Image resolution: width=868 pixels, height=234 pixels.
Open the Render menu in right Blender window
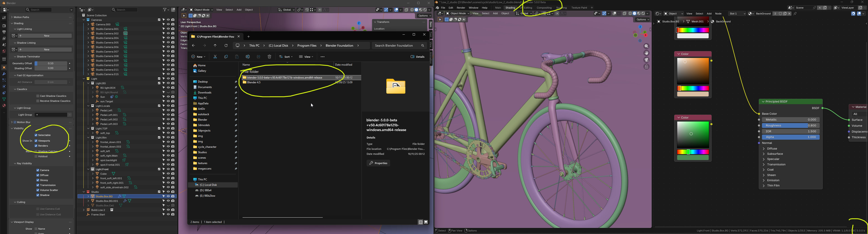(461, 8)
